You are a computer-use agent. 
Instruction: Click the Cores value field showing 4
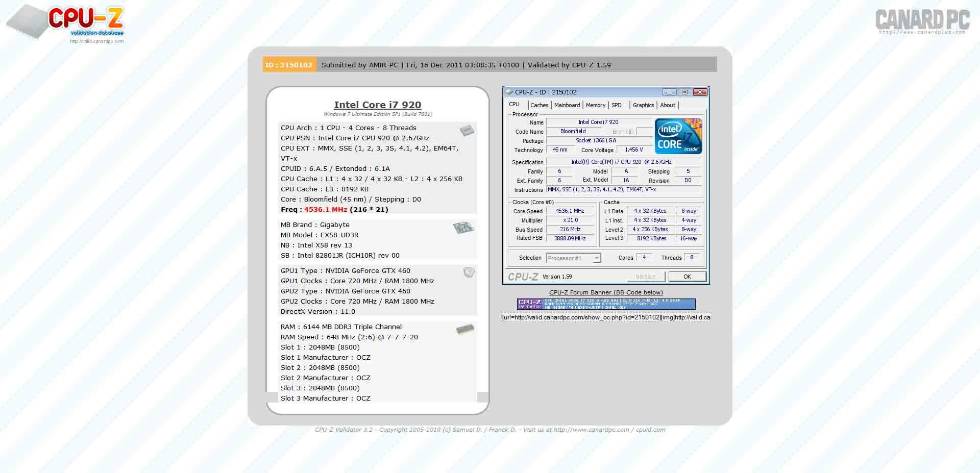[644, 258]
